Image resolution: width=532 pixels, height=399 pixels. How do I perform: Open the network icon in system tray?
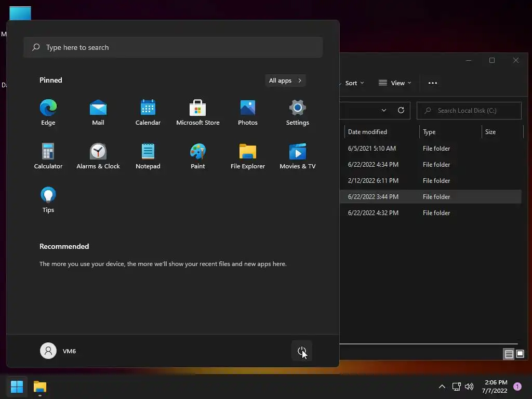click(x=456, y=387)
